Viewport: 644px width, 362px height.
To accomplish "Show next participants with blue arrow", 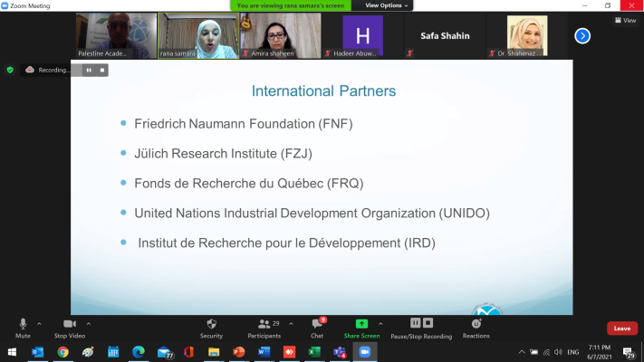I will tap(582, 36).
